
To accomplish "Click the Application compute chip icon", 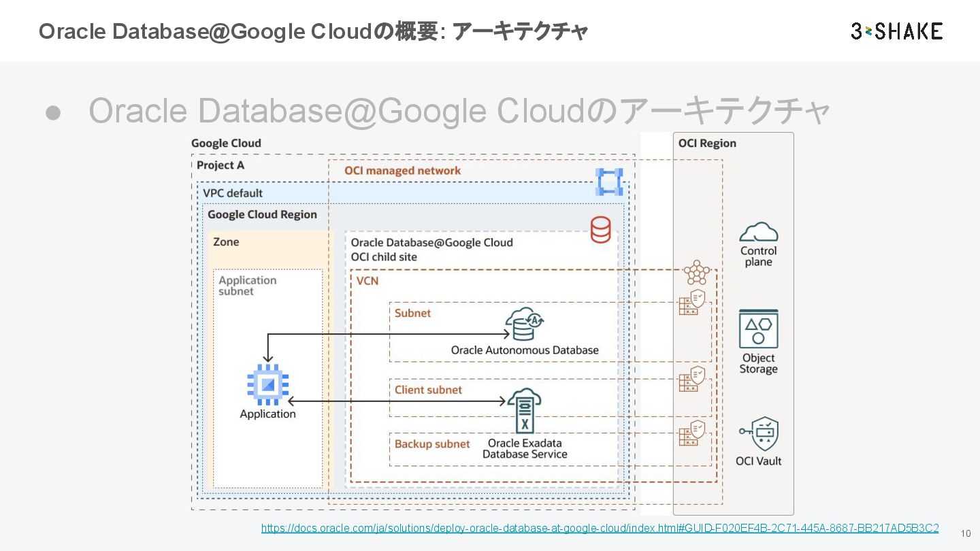I will (x=267, y=385).
